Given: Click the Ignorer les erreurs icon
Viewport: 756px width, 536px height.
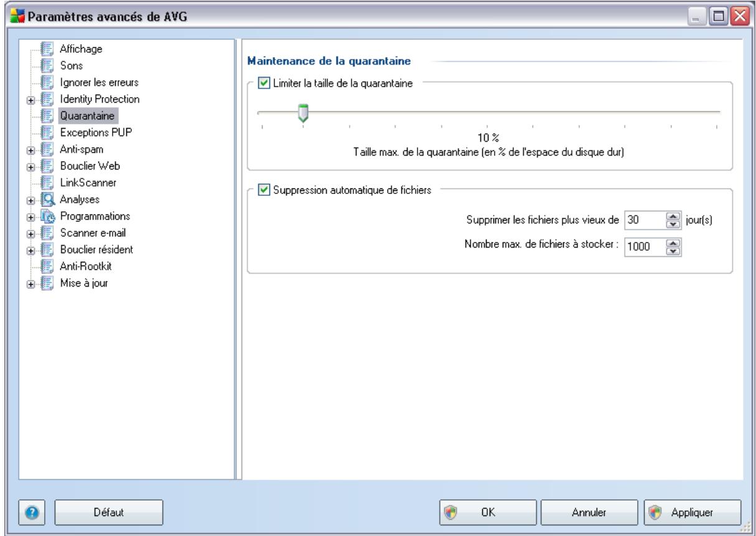Looking at the screenshot, I should click(47, 82).
